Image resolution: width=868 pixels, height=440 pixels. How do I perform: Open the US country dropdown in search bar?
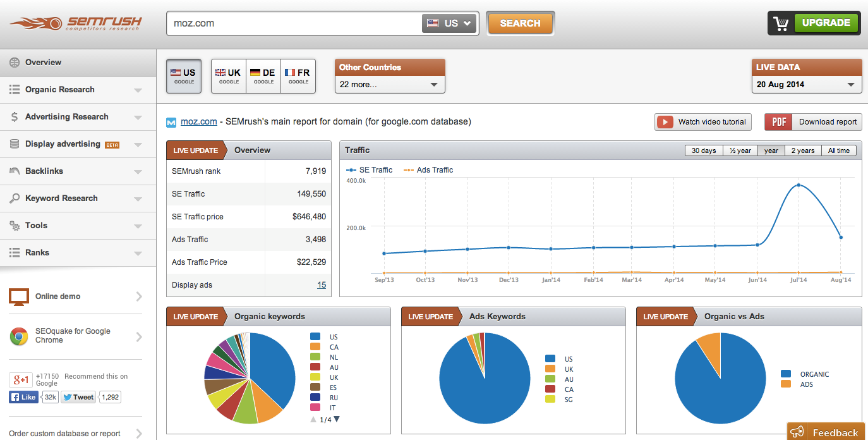coord(450,23)
